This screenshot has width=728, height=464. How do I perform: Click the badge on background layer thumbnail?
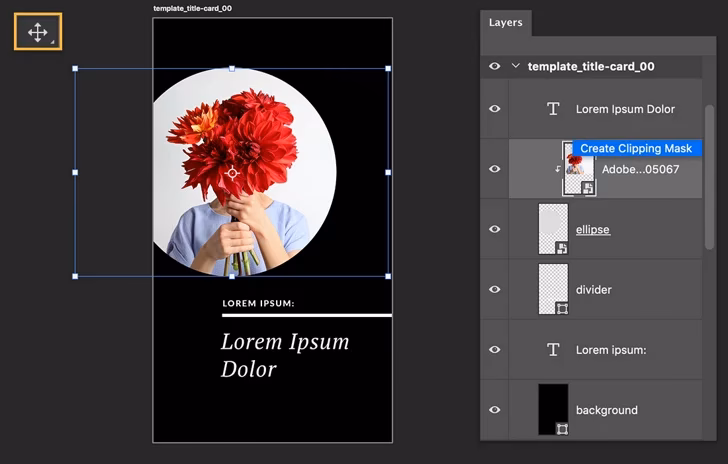click(x=562, y=428)
